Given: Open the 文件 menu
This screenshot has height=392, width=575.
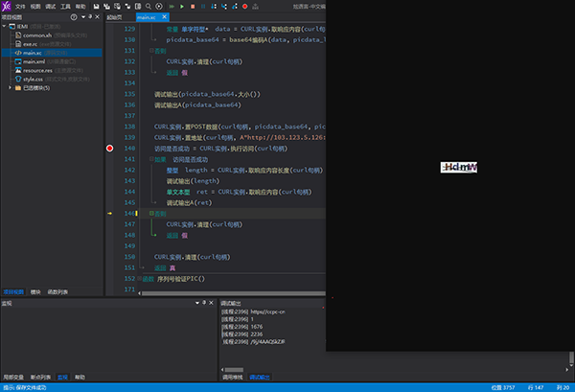Looking at the screenshot, I should coord(20,6).
